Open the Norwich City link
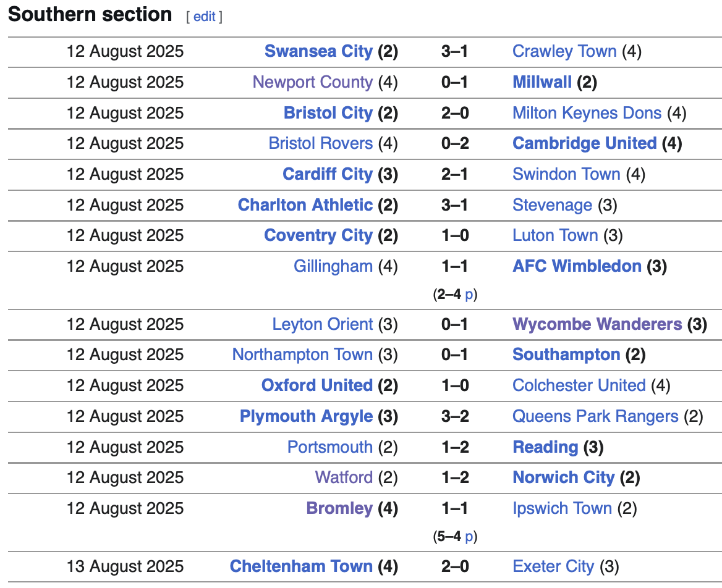The width and height of the screenshot is (722, 588). (564, 477)
